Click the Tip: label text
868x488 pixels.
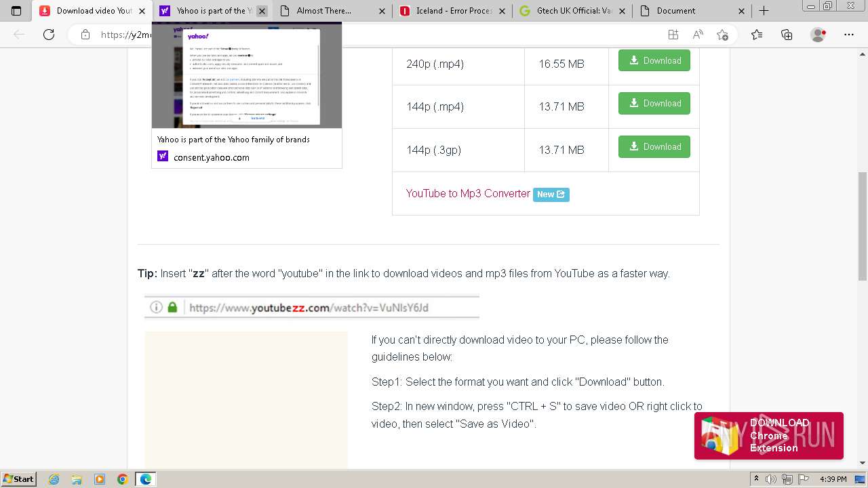pyautogui.click(x=147, y=273)
